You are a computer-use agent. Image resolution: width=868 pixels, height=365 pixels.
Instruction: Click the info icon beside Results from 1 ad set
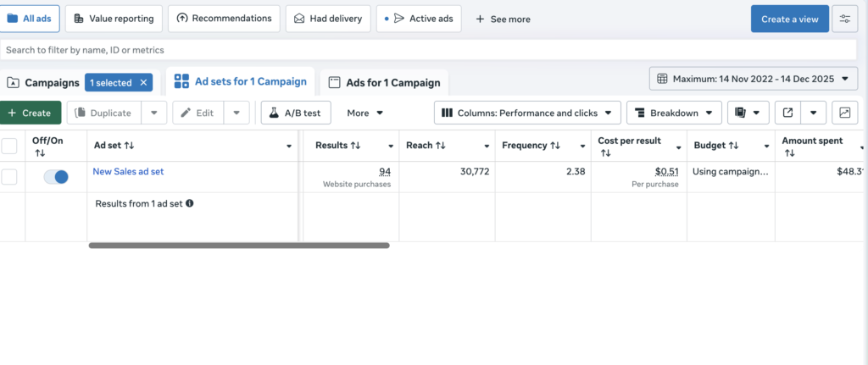pyautogui.click(x=189, y=203)
